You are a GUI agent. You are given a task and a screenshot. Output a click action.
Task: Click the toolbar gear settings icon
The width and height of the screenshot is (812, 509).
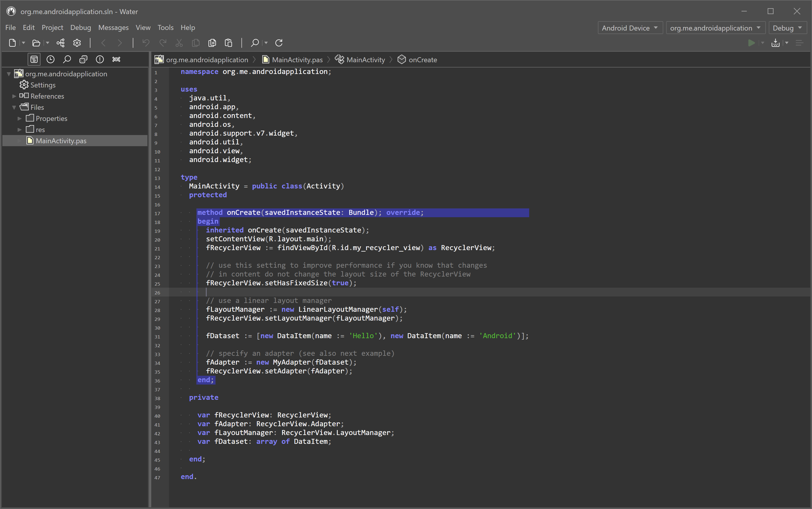pyautogui.click(x=77, y=43)
